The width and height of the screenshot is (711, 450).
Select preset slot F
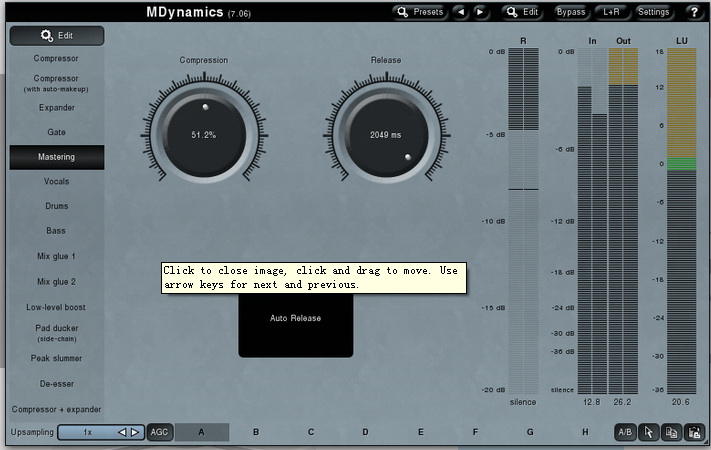coord(475,432)
